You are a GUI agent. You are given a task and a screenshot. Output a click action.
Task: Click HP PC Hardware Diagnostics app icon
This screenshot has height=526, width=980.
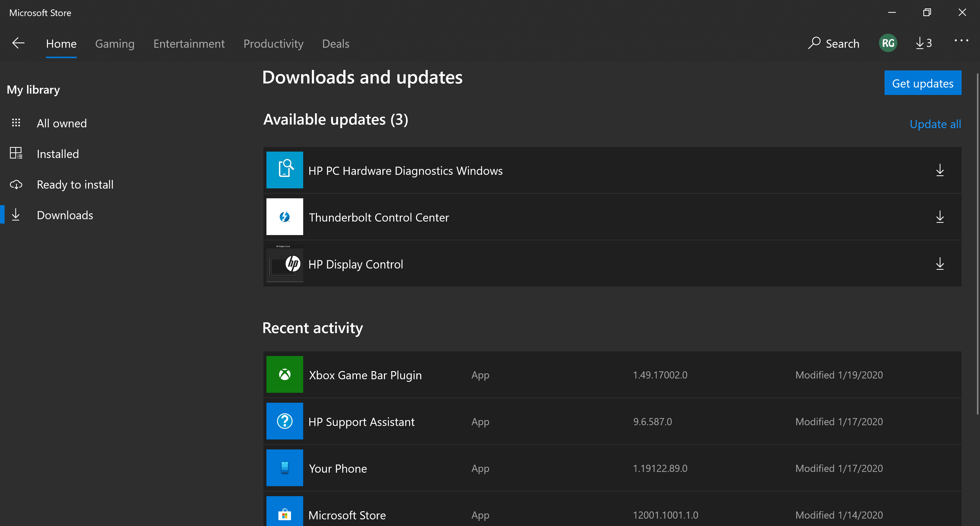[285, 170]
